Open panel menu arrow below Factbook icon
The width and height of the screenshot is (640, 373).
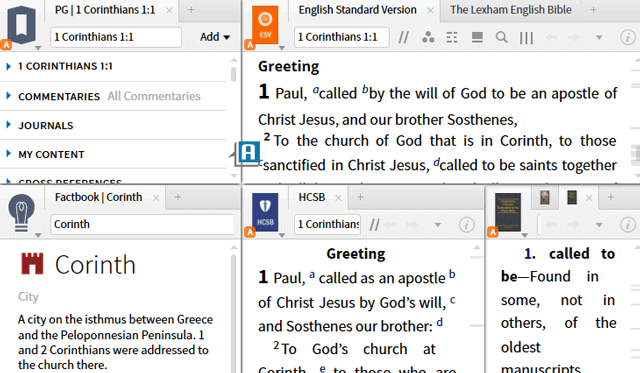pos(38,235)
